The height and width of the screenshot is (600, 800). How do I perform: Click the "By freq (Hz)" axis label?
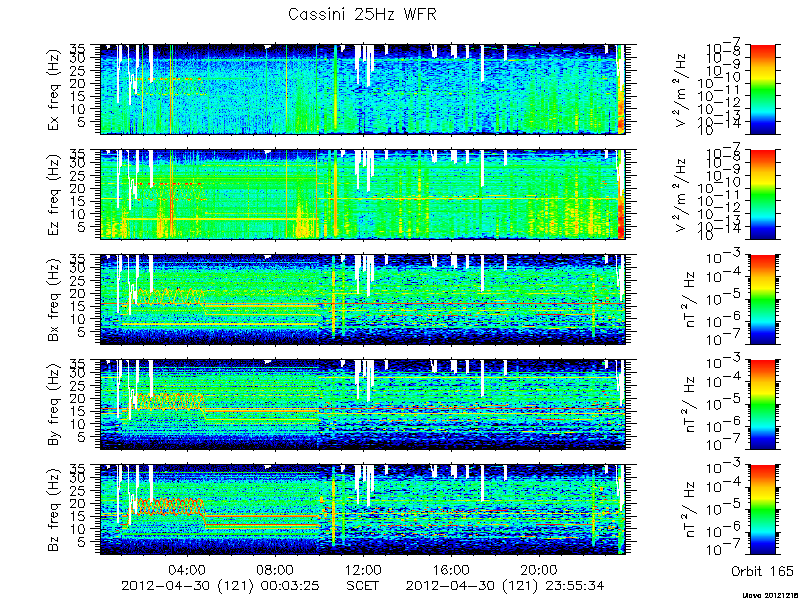pyautogui.click(x=55, y=405)
